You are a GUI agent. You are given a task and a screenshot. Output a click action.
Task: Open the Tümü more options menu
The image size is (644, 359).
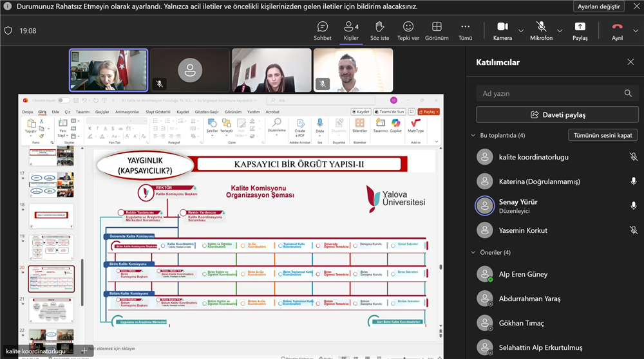point(465,30)
